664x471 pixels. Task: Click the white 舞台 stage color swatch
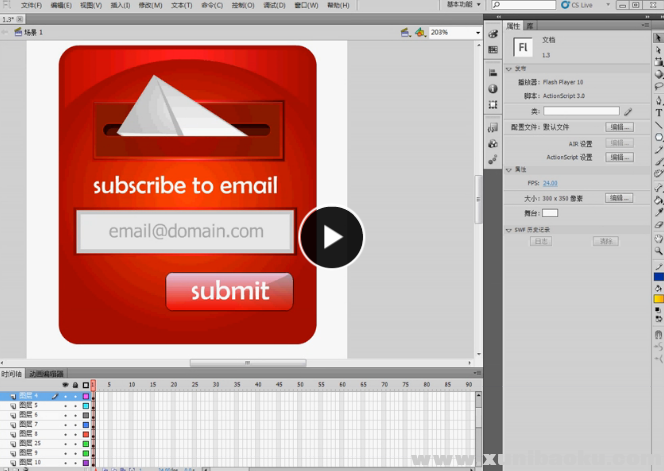(x=550, y=213)
